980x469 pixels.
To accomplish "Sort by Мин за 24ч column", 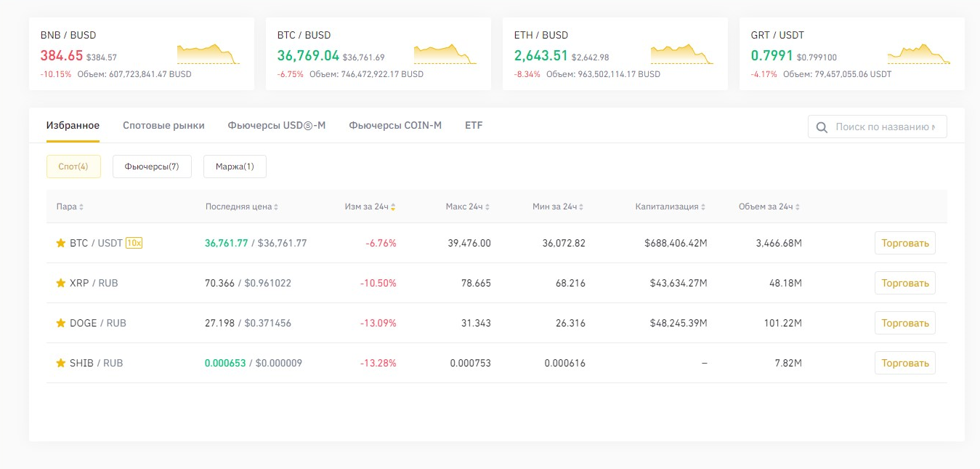I will pos(559,207).
